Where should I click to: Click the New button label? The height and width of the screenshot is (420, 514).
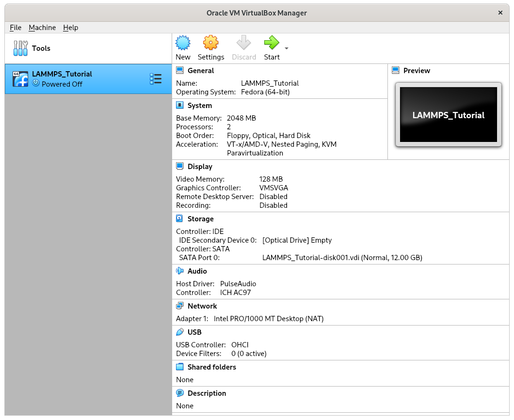click(x=183, y=57)
